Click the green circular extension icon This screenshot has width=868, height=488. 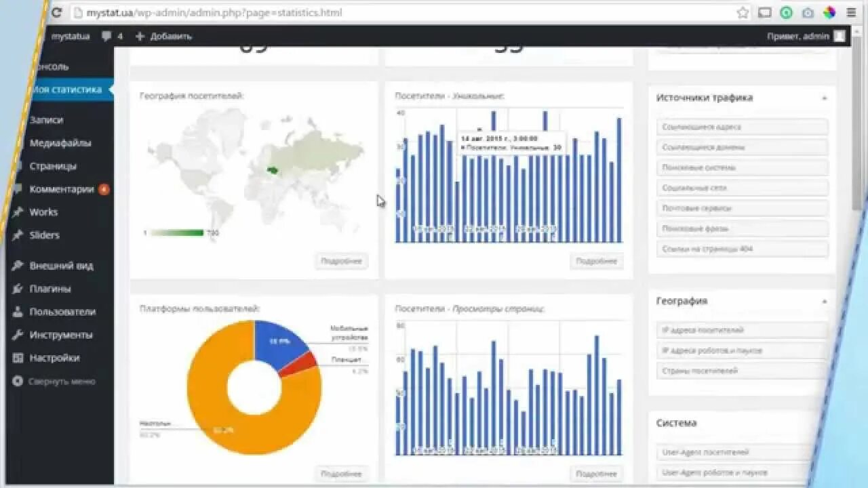tap(787, 12)
